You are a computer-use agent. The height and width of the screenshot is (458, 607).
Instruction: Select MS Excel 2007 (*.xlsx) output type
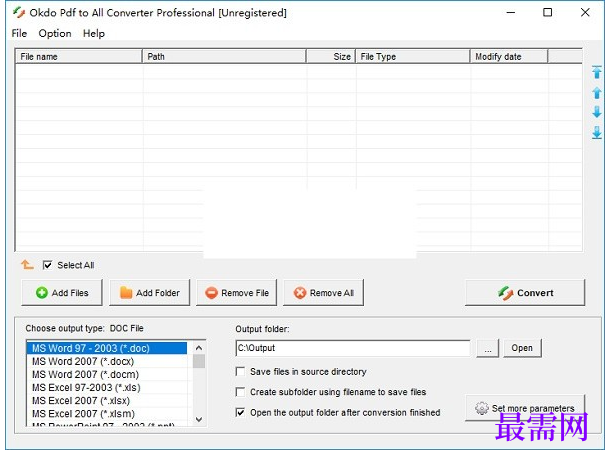[107, 401]
